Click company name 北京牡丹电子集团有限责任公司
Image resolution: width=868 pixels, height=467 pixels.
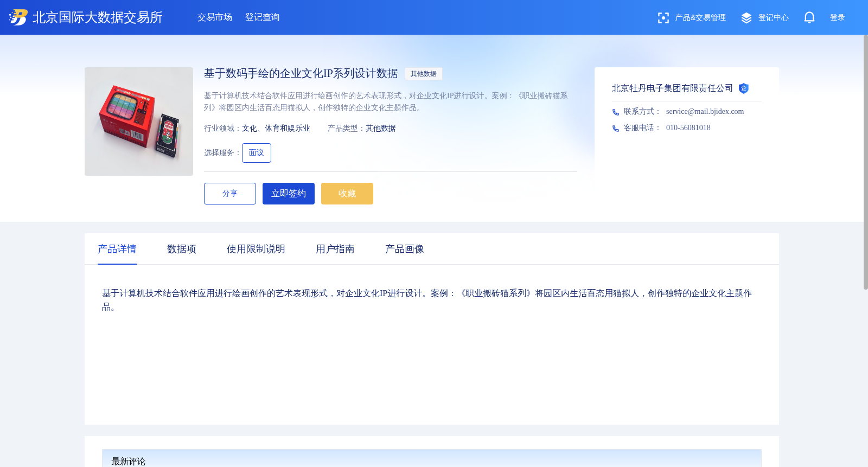673,88
